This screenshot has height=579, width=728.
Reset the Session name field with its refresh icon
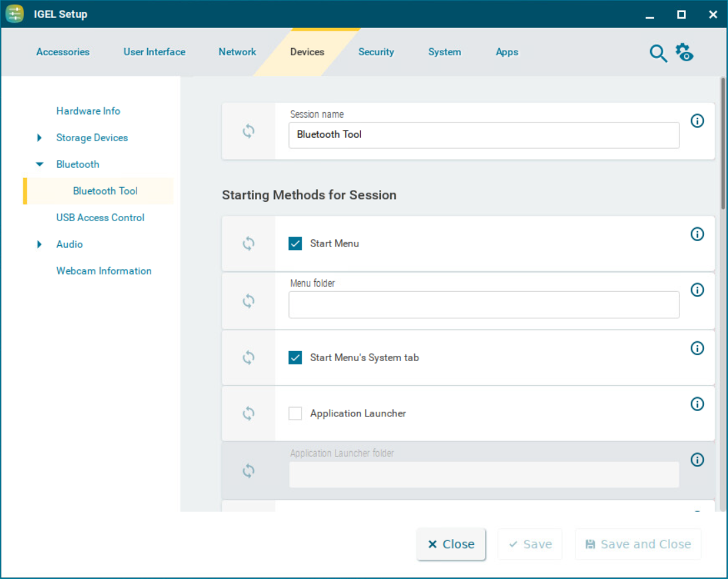point(248,131)
